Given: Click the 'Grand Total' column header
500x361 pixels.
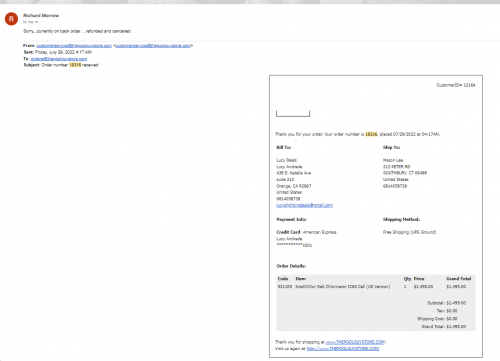Looking at the screenshot, I should pos(459,279).
